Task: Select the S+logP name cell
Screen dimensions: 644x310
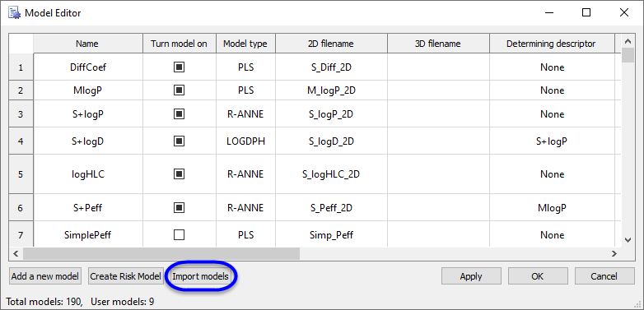Action: [x=88, y=114]
